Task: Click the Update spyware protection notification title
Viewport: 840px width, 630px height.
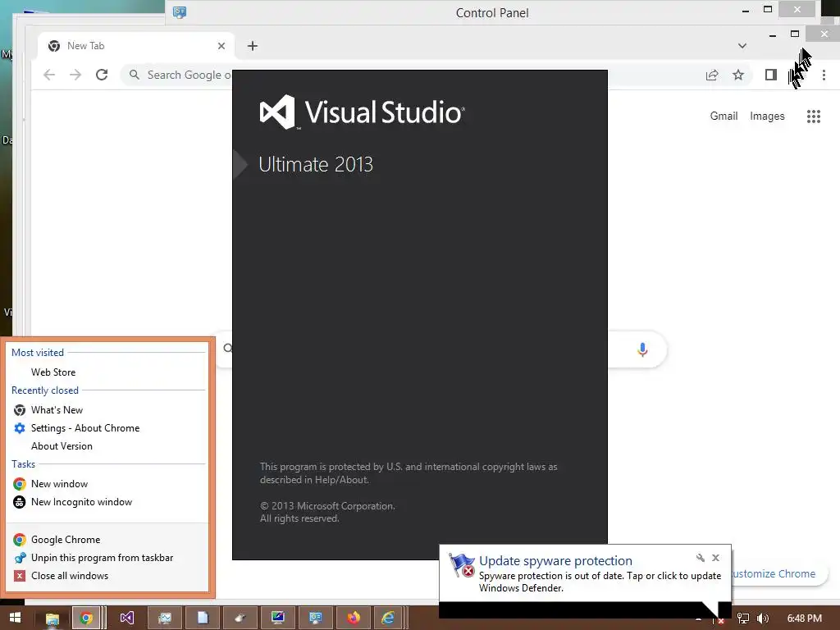Action: [x=555, y=561]
